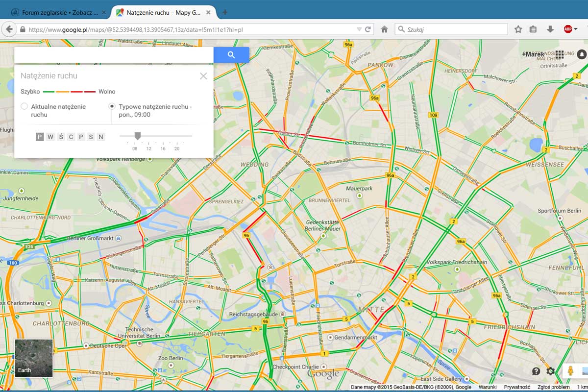Click the 'FRIEDRICHSHAIN' district label
588x392 pixels.
509,326
